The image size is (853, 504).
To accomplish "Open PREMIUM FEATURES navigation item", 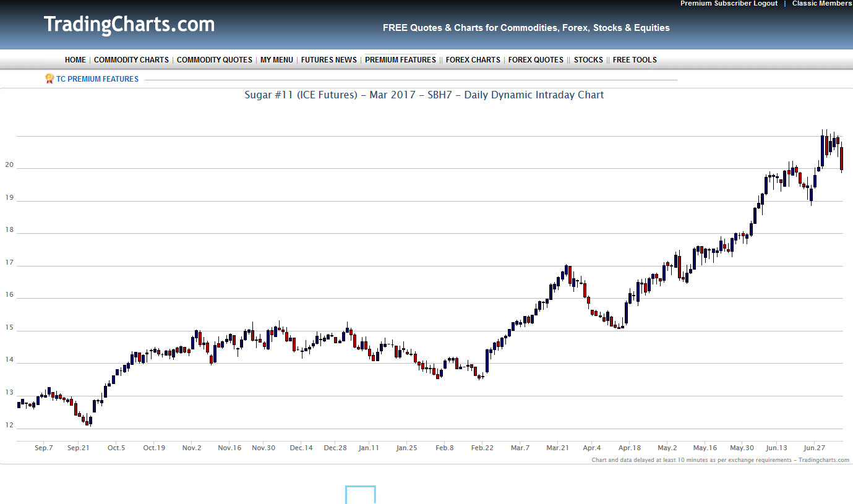I will pos(400,60).
